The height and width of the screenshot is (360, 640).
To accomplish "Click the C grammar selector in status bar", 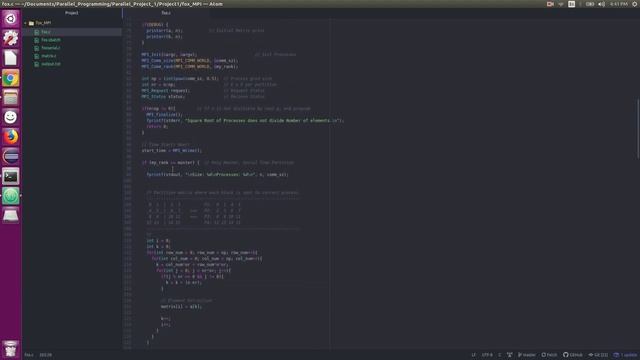I will click(x=500, y=355).
